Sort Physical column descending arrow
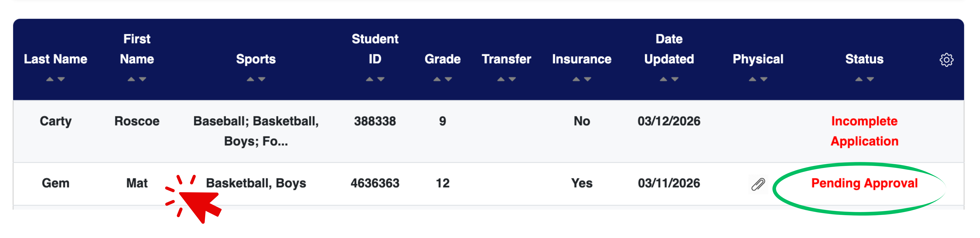Image resolution: width=980 pixels, height=238 pixels. click(x=764, y=79)
